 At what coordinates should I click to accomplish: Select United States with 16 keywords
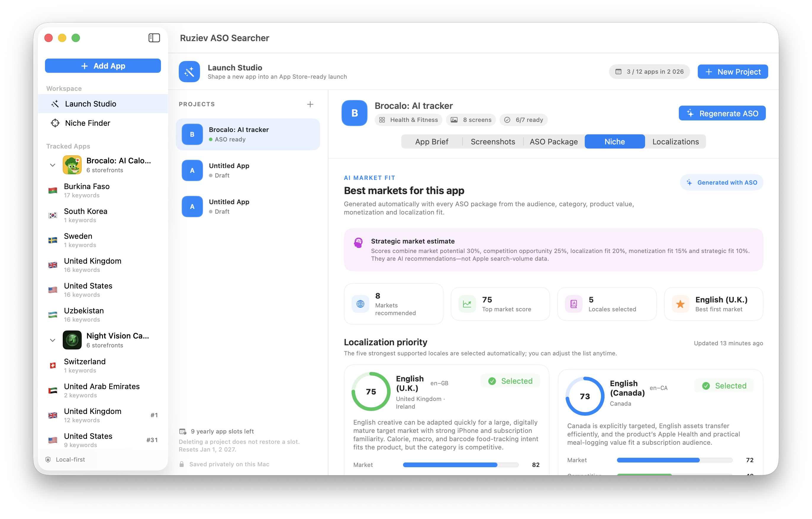coord(103,290)
